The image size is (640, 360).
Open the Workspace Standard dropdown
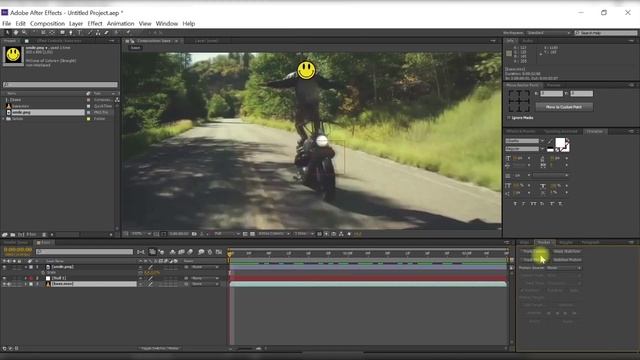tap(548, 33)
